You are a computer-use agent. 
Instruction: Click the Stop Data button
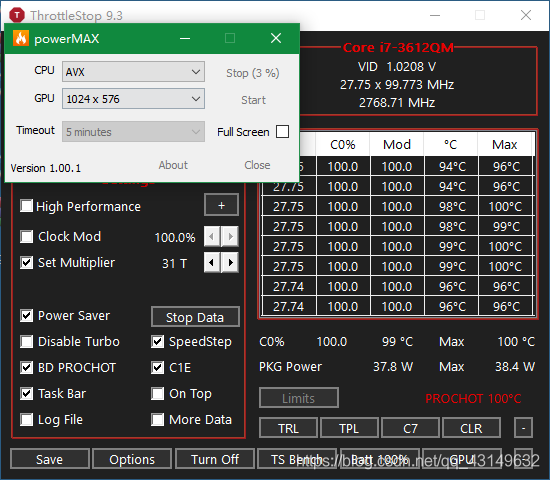tap(195, 317)
